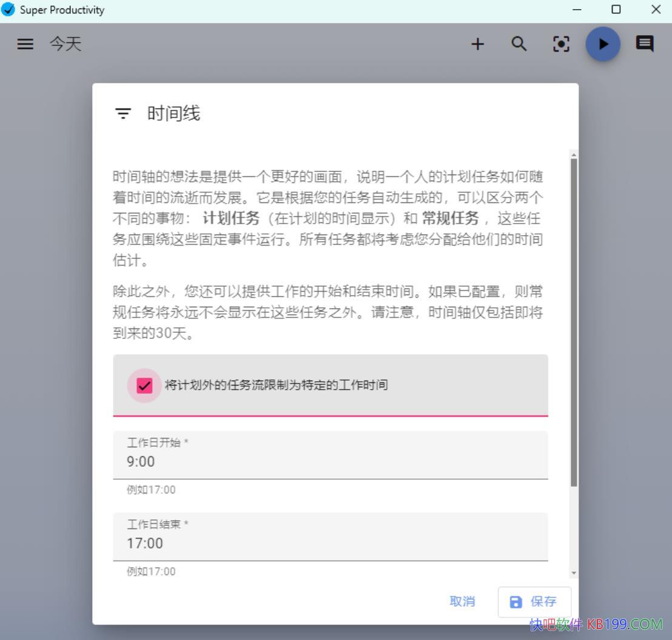Maximize the Super Productivity window
672x640 pixels.
pos(616,10)
